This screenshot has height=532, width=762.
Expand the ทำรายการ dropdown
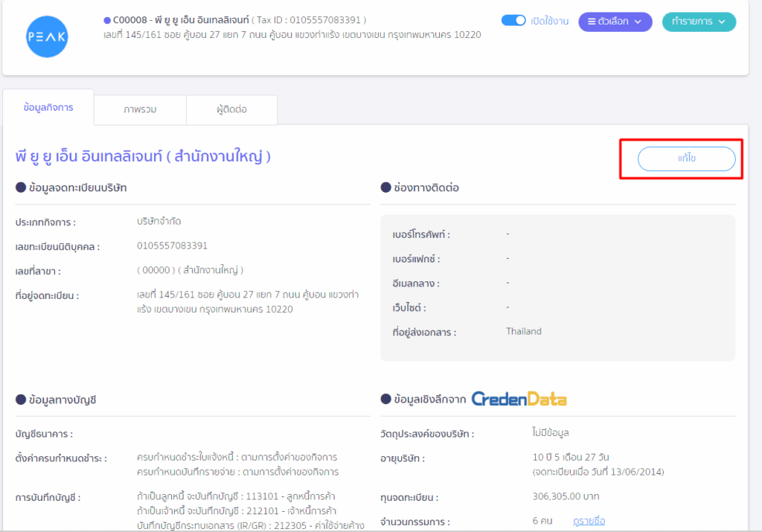click(x=698, y=22)
